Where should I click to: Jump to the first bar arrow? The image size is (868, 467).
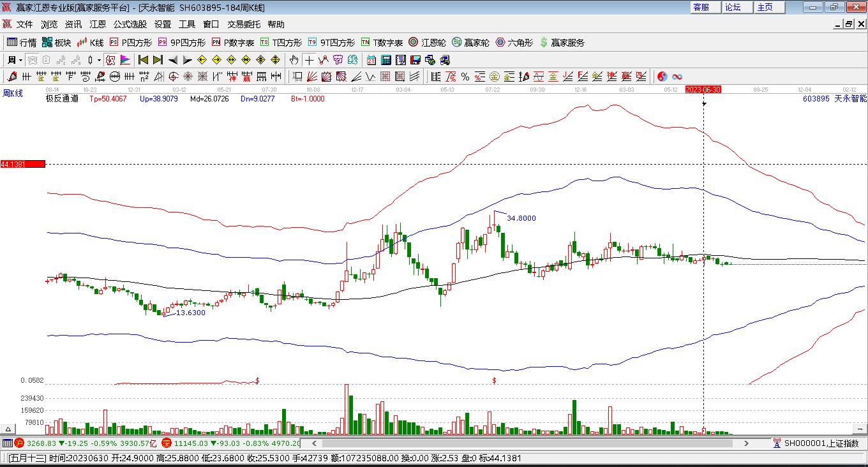tap(143, 60)
